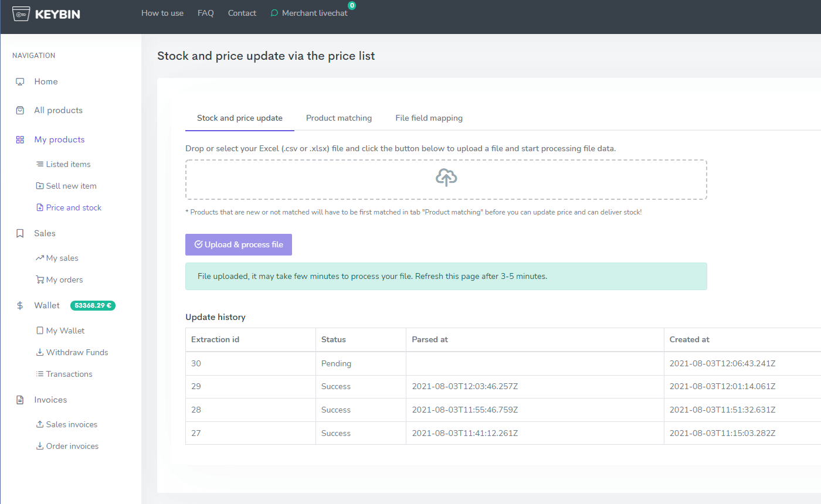Click extraction id 29 cell
The image size is (821, 504).
point(250,387)
